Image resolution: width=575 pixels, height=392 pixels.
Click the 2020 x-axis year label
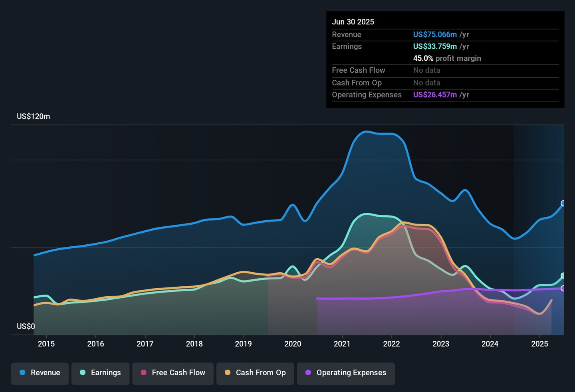coord(293,344)
